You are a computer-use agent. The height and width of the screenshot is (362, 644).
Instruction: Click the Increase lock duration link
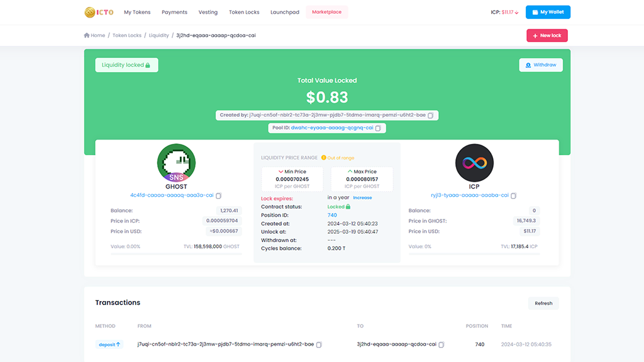pyautogui.click(x=362, y=197)
